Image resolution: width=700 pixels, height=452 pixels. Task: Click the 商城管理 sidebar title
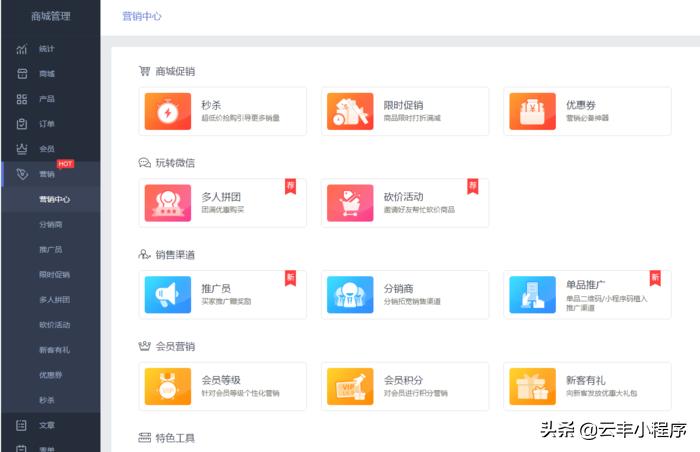coord(50,17)
